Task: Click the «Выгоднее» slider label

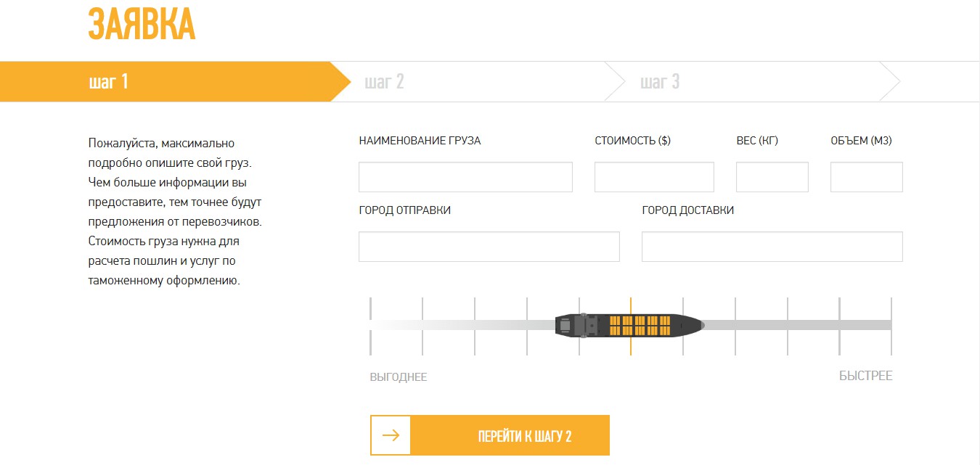Action: [x=399, y=377]
